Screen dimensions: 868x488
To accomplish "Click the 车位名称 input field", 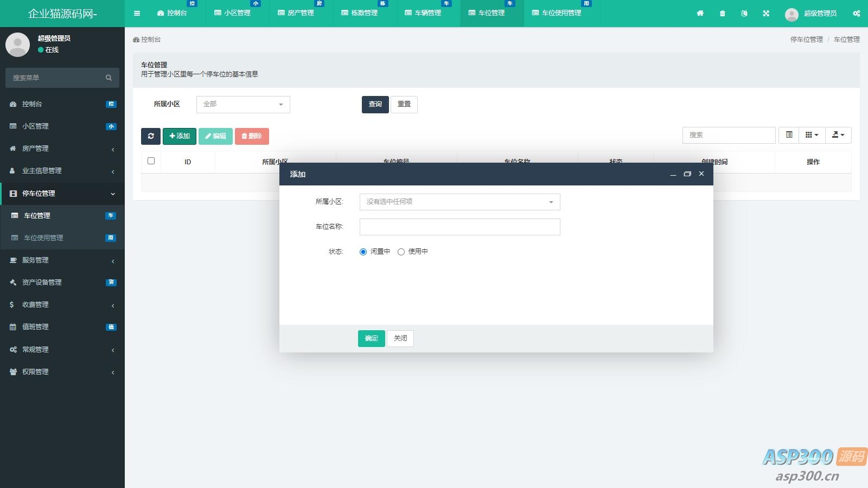I will 459,227.
